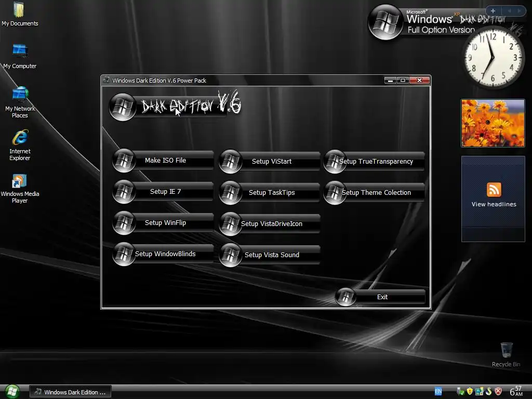
Task: Open yellow security shield tray icon
Action: coord(470,392)
